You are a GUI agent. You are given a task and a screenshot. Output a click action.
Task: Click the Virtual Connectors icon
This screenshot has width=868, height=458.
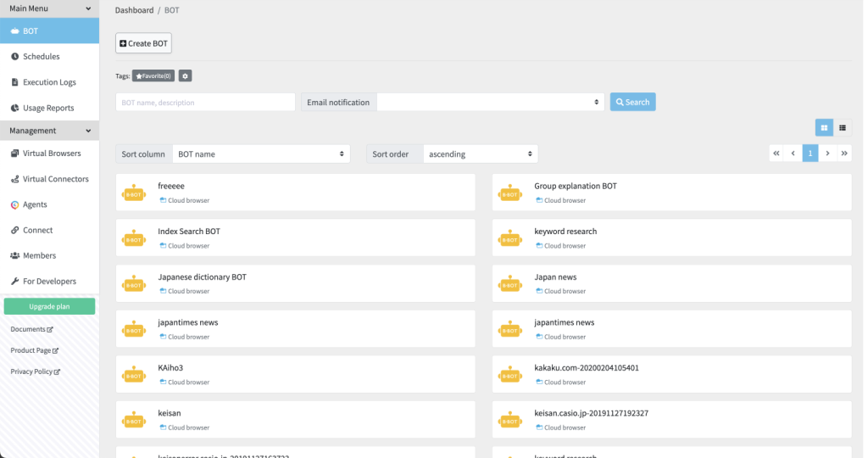point(15,179)
